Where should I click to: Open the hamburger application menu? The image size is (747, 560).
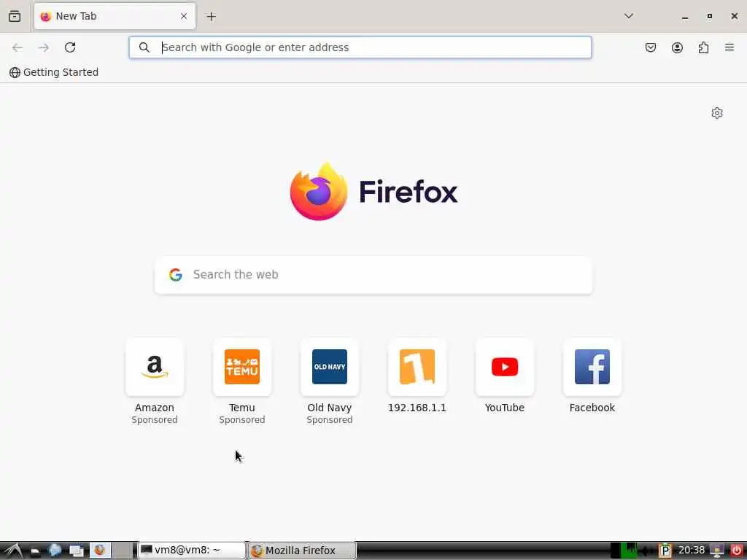(x=729, y=47)
